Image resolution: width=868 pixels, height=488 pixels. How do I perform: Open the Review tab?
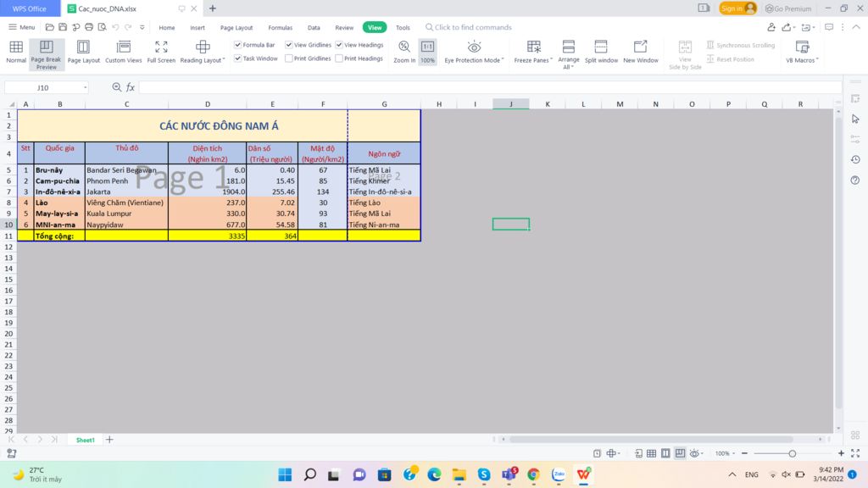pyautogui.click(x=344, y=28)
